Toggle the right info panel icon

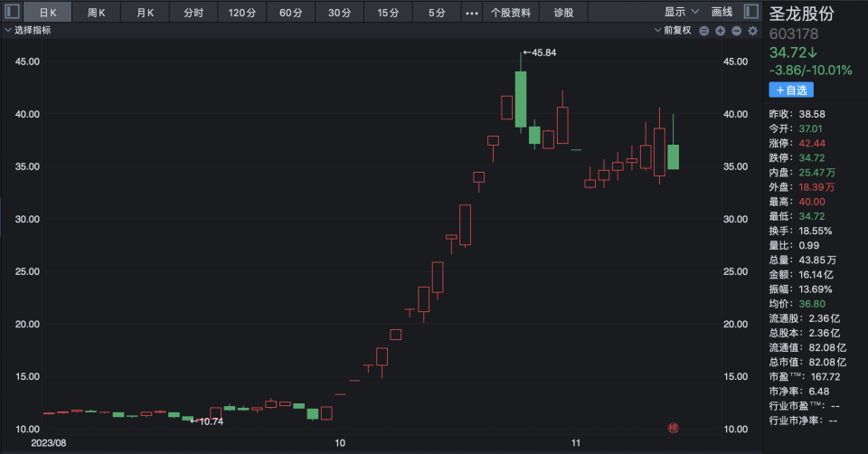click(x=751, y=12)
